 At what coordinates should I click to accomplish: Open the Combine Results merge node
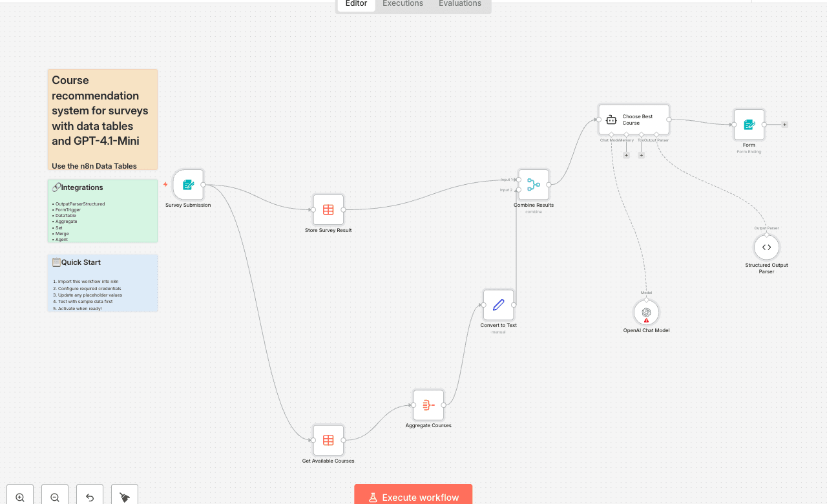[x=534, y=185]
